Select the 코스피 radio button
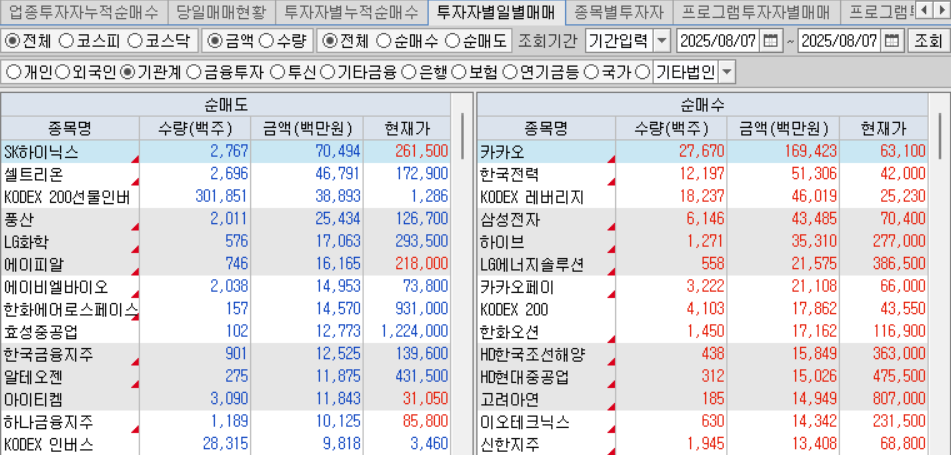This screenshot has height=455, width=951. click(66, 41)
